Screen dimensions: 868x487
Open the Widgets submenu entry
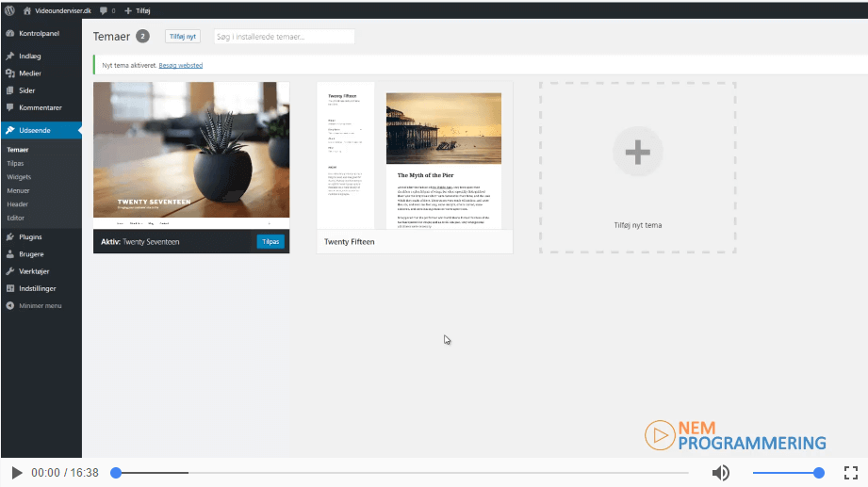(19, 177)
